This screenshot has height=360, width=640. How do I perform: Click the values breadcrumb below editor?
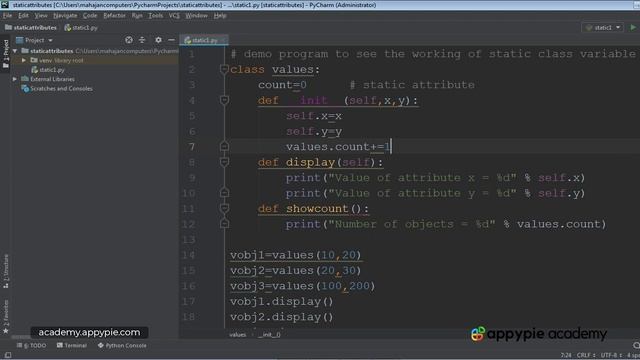[238, 335]
